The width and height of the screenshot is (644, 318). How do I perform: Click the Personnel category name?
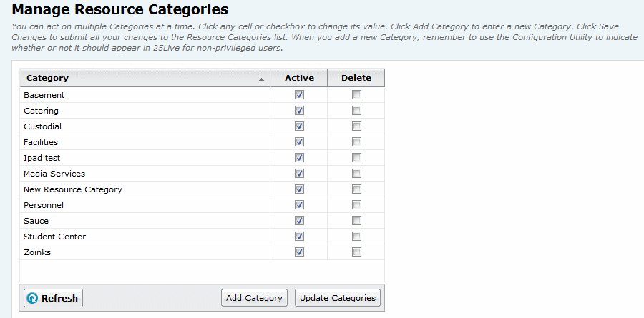click(44, 205)
